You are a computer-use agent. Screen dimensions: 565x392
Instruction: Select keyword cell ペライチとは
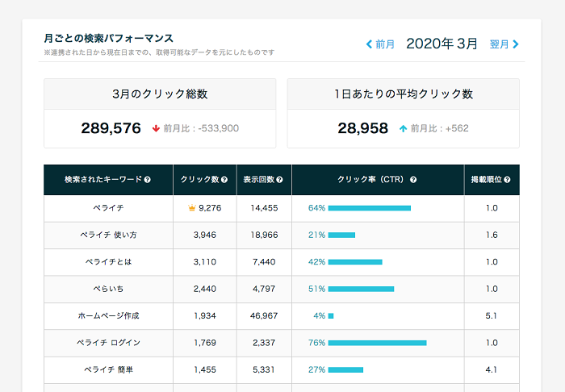[x=108, y=262]
